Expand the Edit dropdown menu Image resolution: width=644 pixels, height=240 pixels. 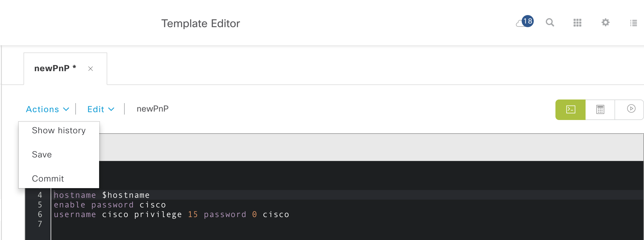click(x=101, y=109)
